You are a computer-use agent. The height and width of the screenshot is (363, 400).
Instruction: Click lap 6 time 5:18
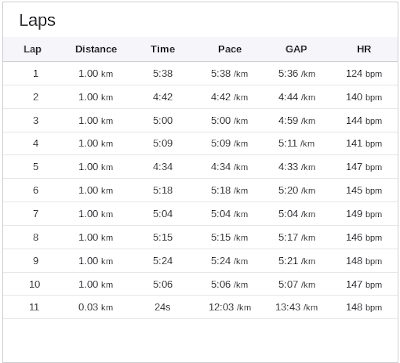[x=163, y=190]
